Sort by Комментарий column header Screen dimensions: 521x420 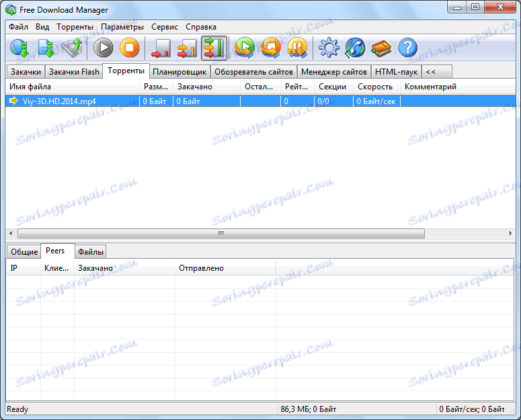[x=458, y=87]
